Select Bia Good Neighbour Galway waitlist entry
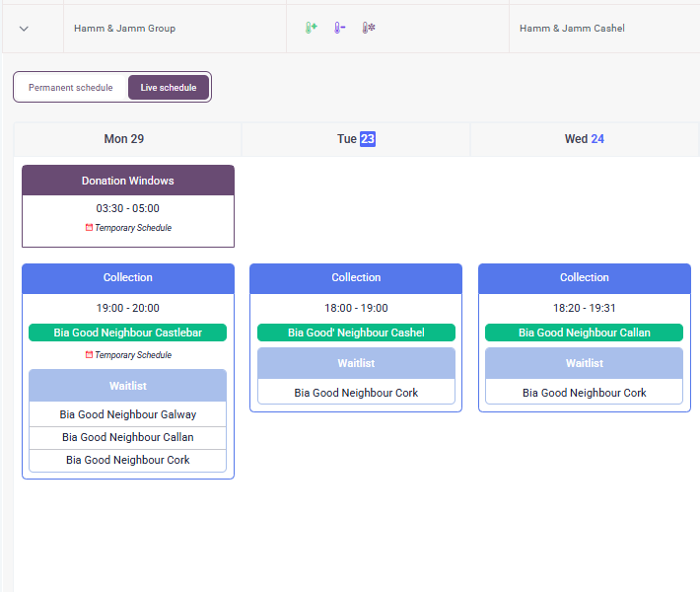The height and width of the screenshot is (592, 700). click(128, 414)
